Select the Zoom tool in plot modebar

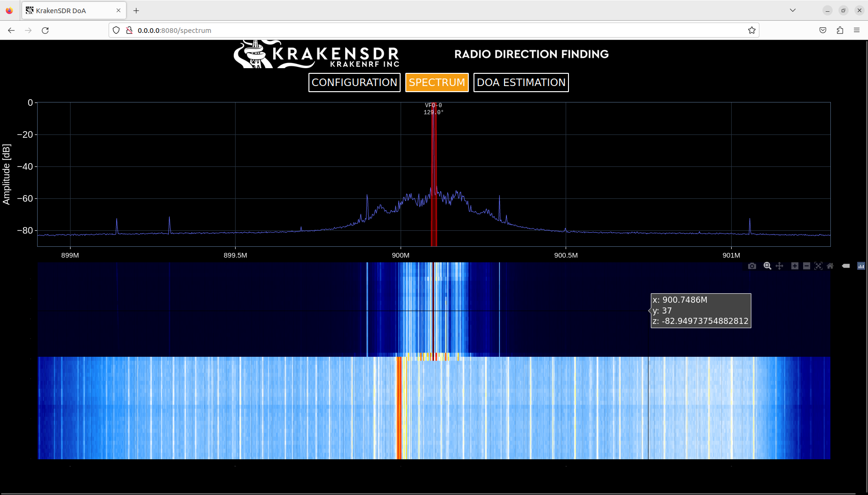767,266
